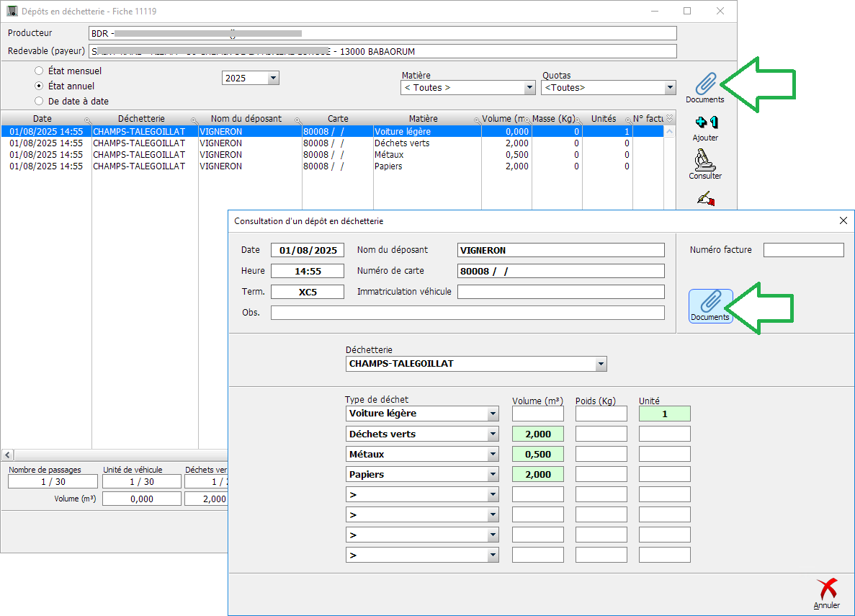Choose the De date à date option

[39, 102]
